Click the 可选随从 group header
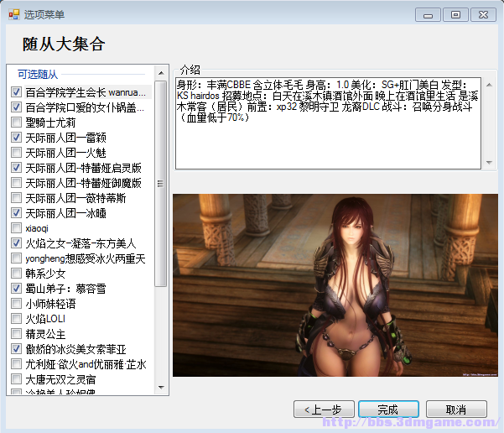 click(38, 75)
